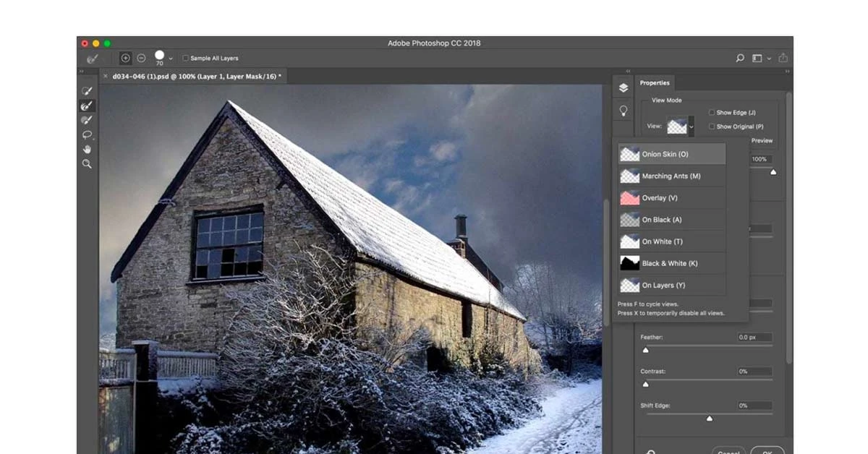
Task: Select the Zoom tool
Action: [x=87, y=163]
